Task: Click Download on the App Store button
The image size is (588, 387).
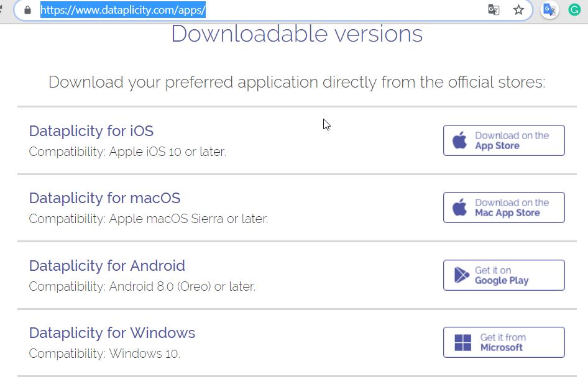Action: click(503, 140)
